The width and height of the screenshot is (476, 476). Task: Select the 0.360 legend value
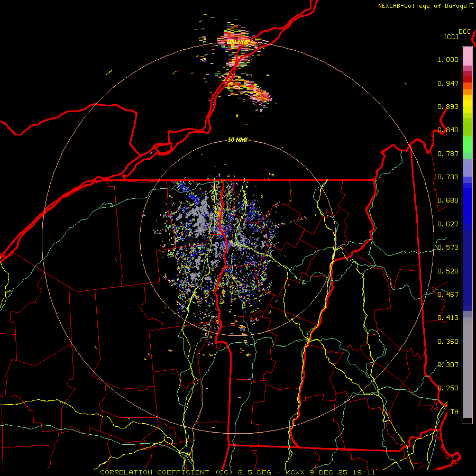(448, 342)
